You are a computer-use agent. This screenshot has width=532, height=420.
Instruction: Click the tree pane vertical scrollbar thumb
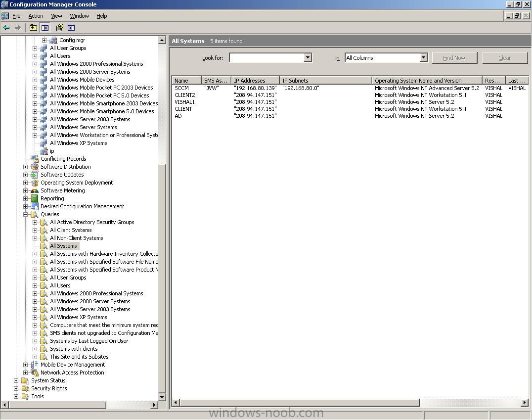pyautogui.click(x=162, y=278)
